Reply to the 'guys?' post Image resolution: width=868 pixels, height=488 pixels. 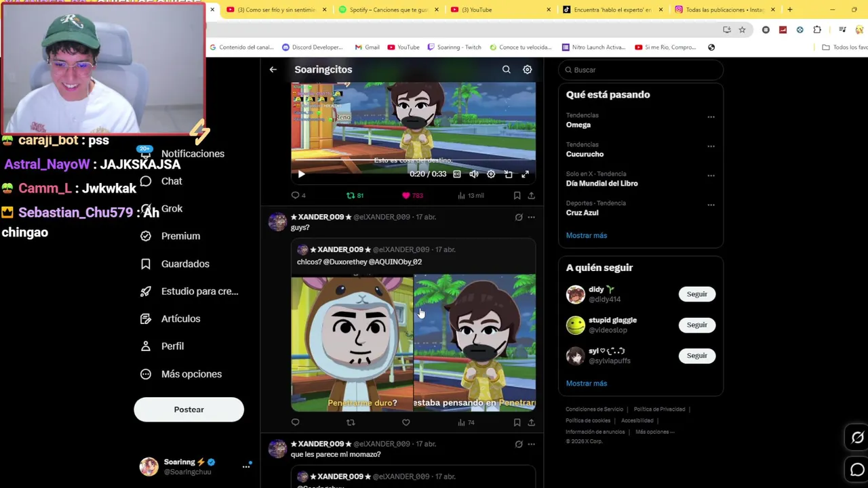295,422
